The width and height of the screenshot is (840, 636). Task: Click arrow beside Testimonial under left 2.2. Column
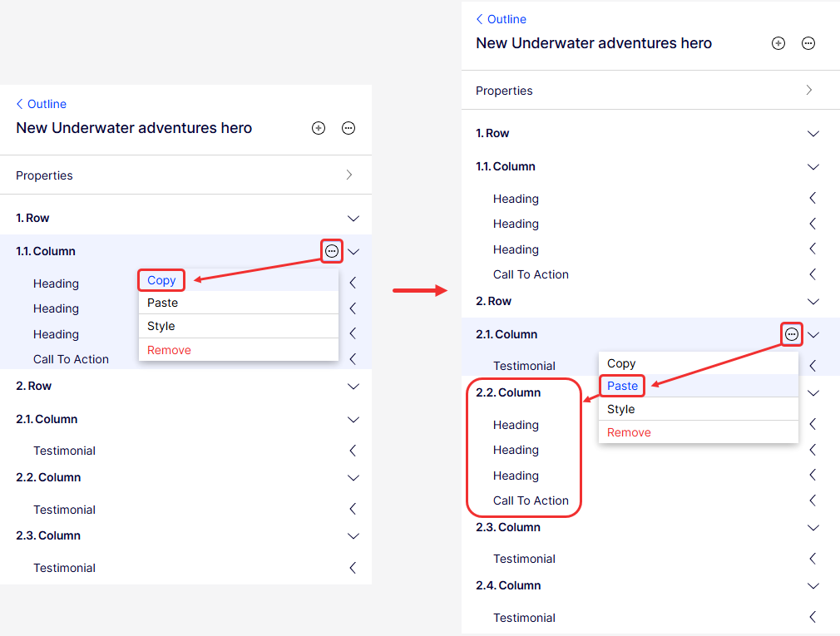(353, 509)
